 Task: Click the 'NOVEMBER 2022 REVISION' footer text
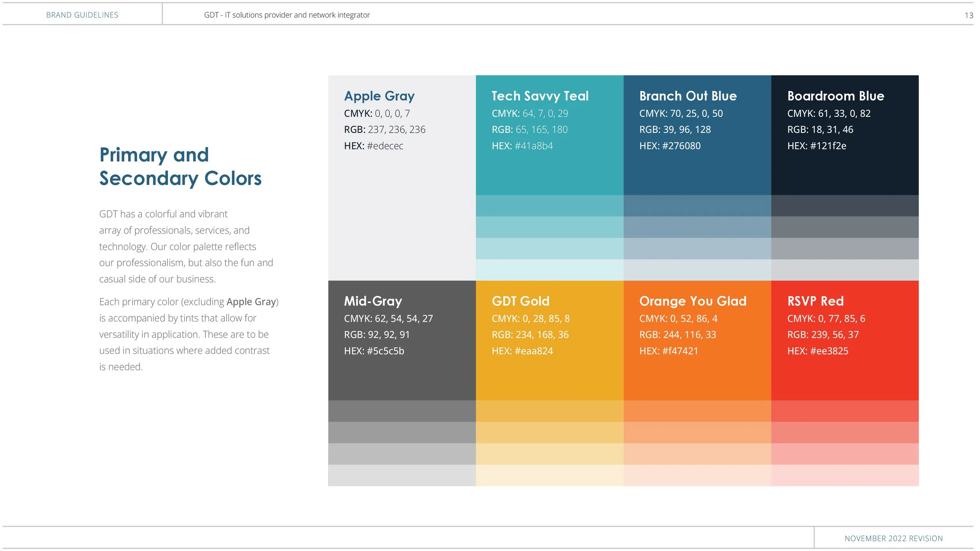[x=894, y=538]
